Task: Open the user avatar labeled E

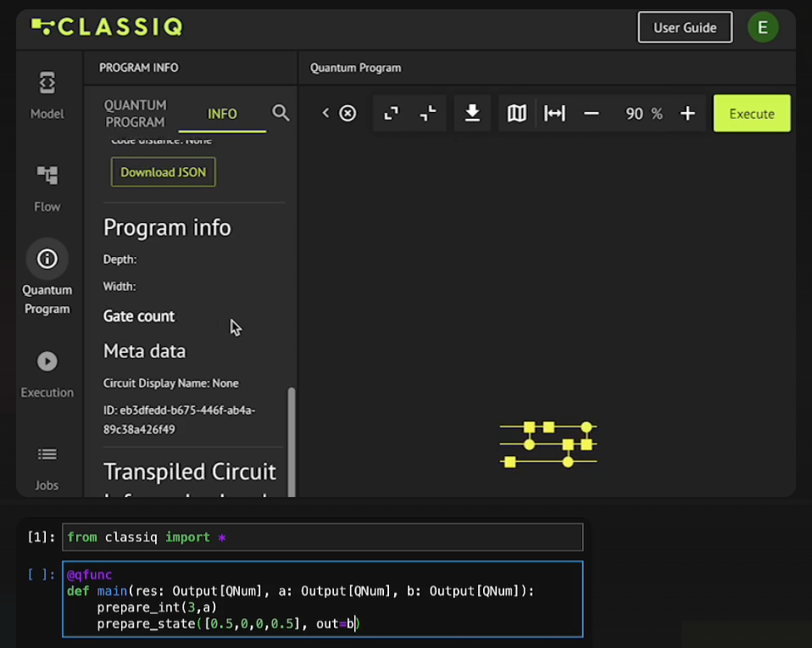Action: tap(763, 27)
